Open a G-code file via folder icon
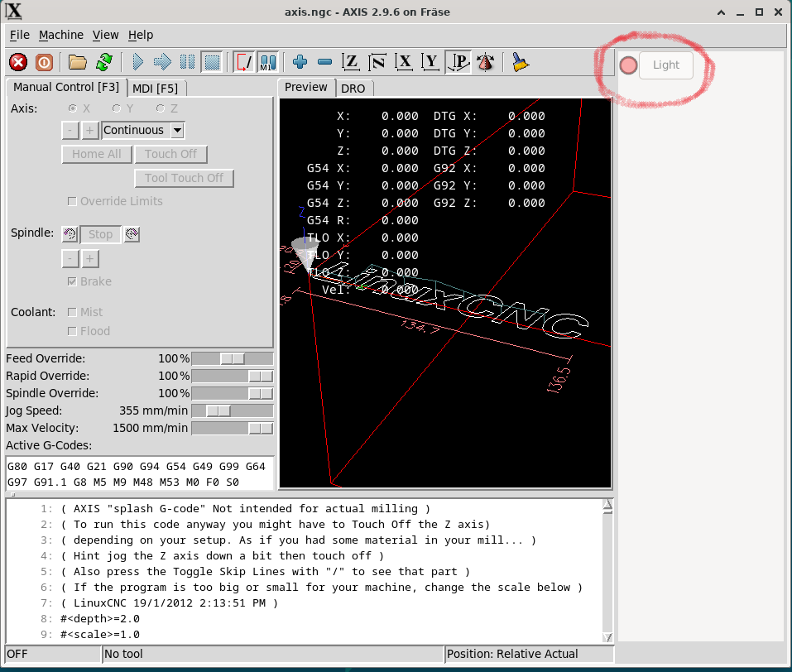792x672 pixels. point(78,62)
